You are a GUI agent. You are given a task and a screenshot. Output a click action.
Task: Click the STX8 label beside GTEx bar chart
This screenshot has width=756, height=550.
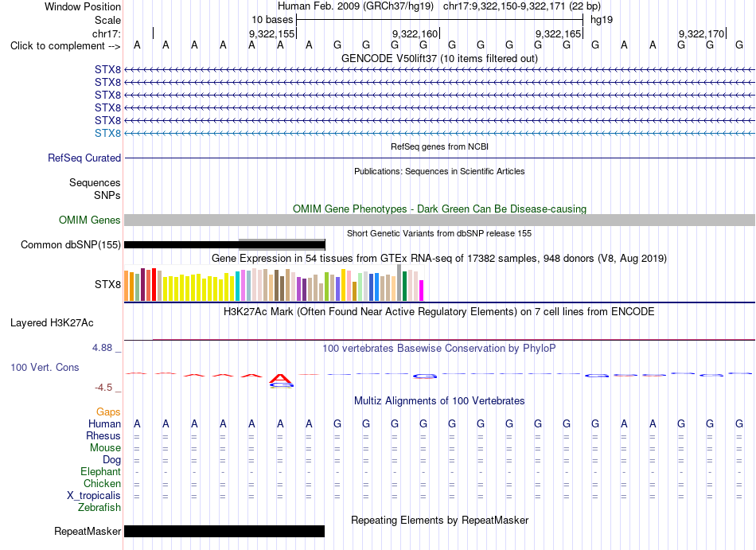pos(107,284)
